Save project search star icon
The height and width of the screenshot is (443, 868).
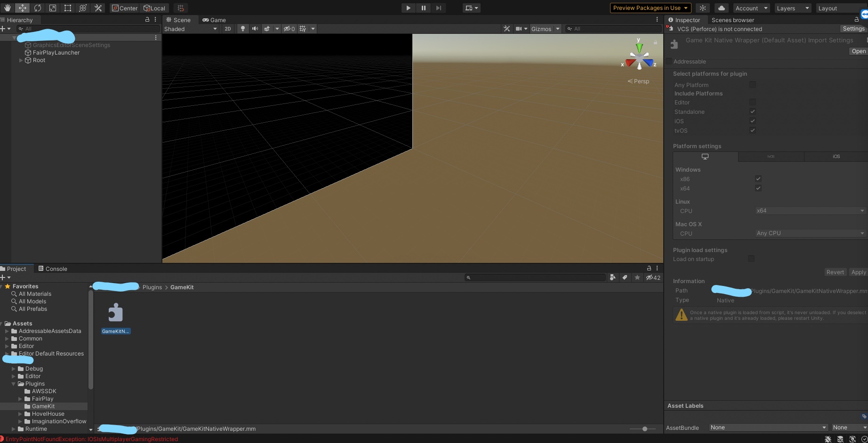click(x=637, y=277)
